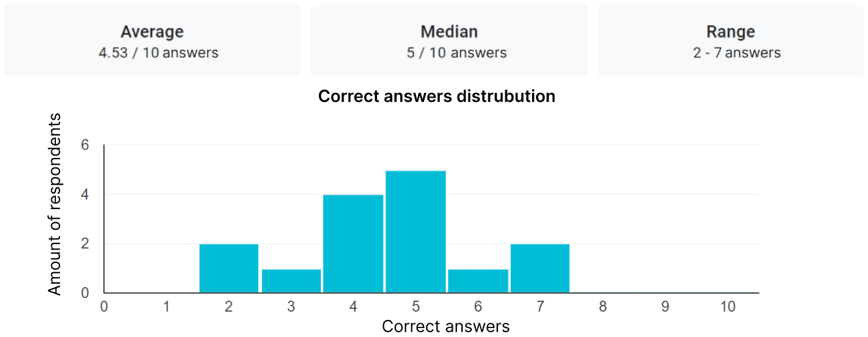Click the x-axis tick label 0
This screenshot has width=868, height=337.
104,307
